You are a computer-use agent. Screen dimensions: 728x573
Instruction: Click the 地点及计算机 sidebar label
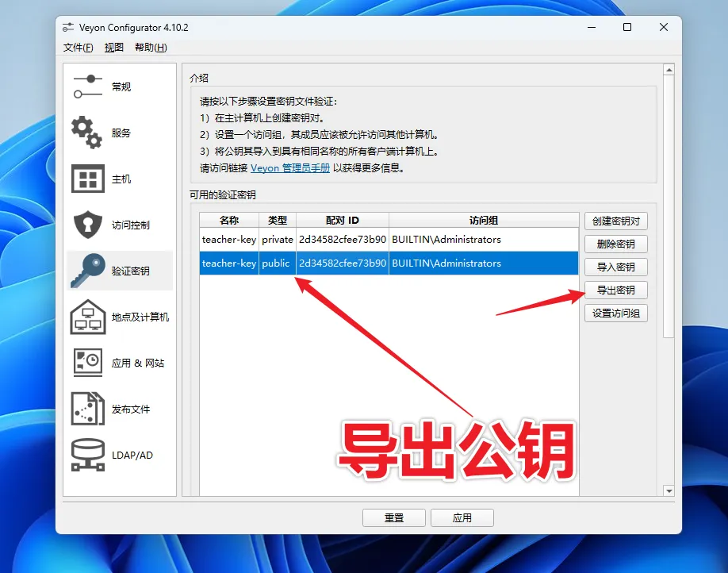tap(140, 317)
